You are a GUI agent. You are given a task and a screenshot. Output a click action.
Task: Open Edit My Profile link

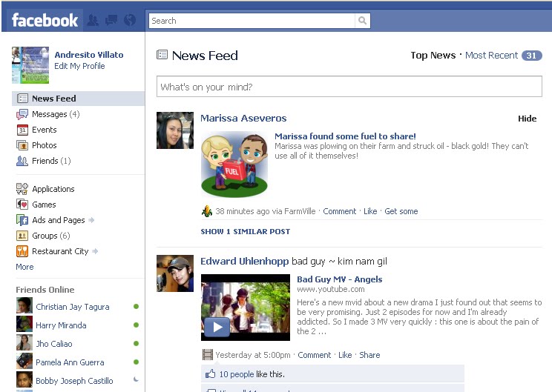pos(79,66)
